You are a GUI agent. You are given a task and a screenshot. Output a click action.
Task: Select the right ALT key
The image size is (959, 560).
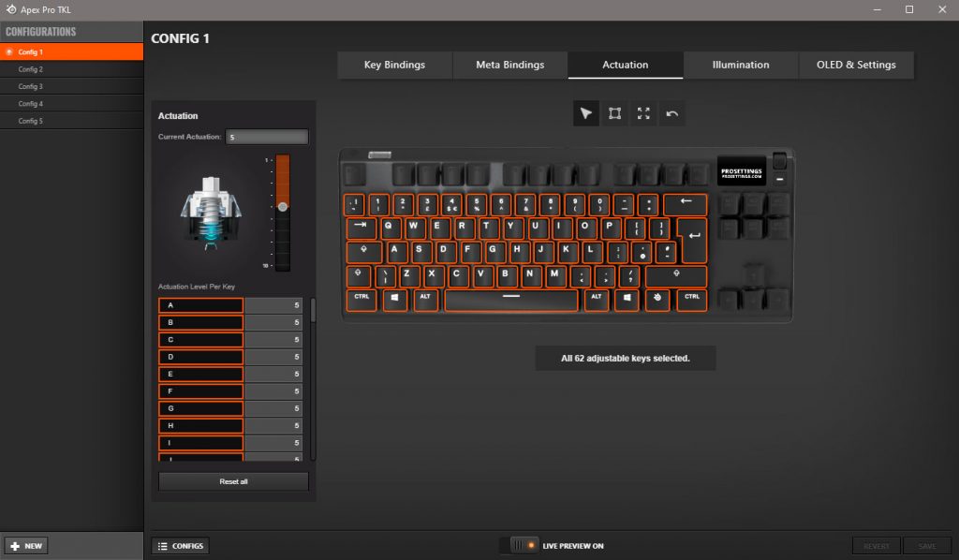[597, 301]
